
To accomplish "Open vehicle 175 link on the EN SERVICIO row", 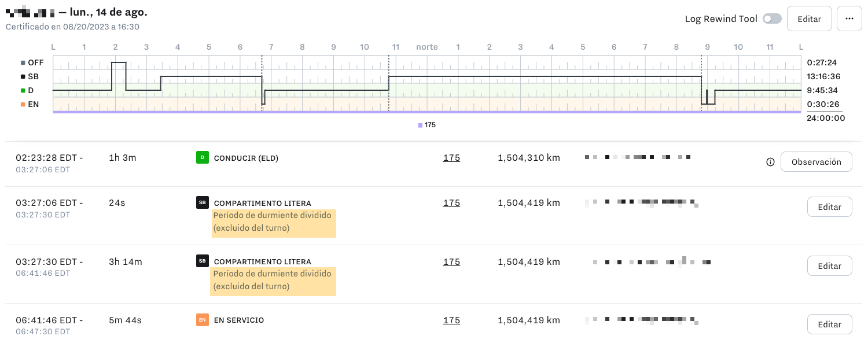I will pos(451,320).
